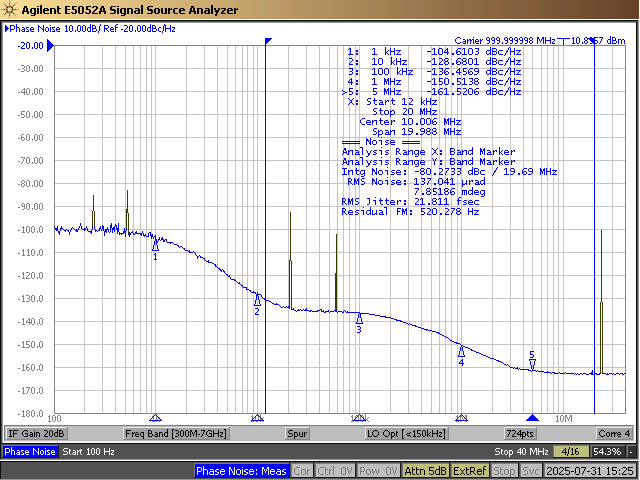The width and height of the screenshot is (640, 480).
Task: Click the -100.0 y-axis scale label
Action: tap(31, 230)
